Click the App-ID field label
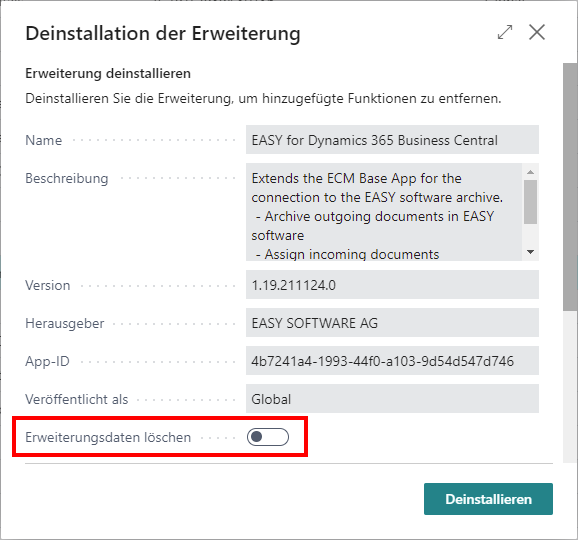The image size is (578, 540). pos(47,361)
